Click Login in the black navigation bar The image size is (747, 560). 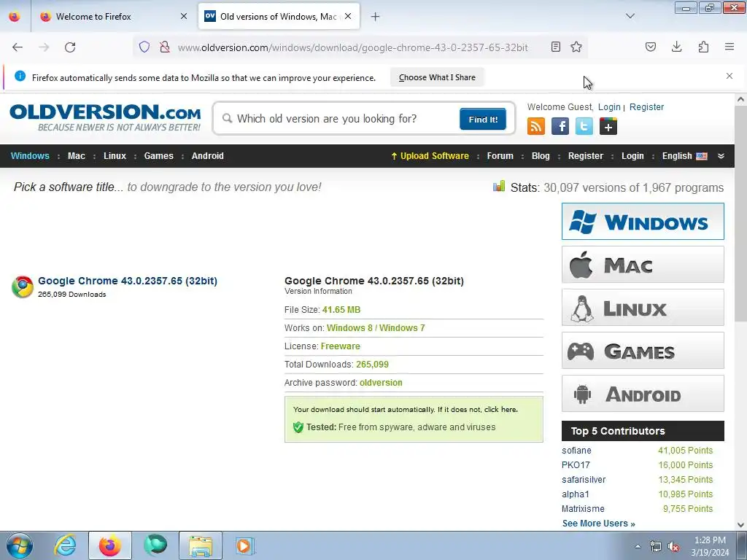point(632,156)
